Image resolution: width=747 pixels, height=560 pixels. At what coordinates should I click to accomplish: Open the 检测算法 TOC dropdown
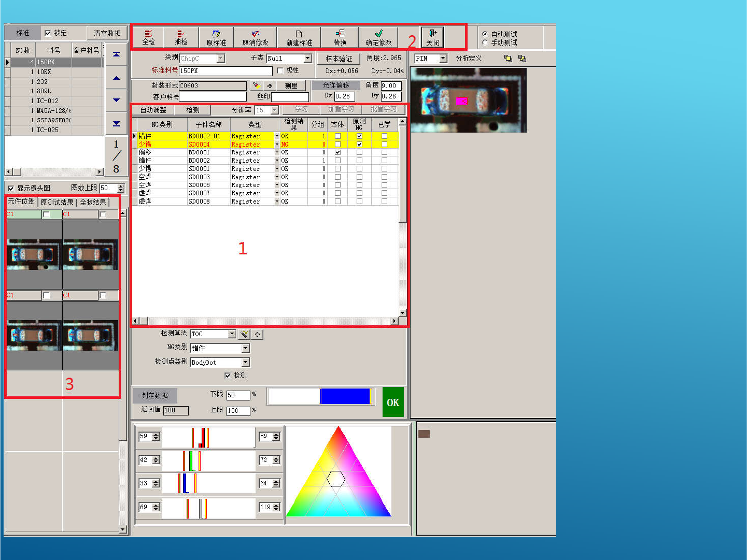pos(232,334)
